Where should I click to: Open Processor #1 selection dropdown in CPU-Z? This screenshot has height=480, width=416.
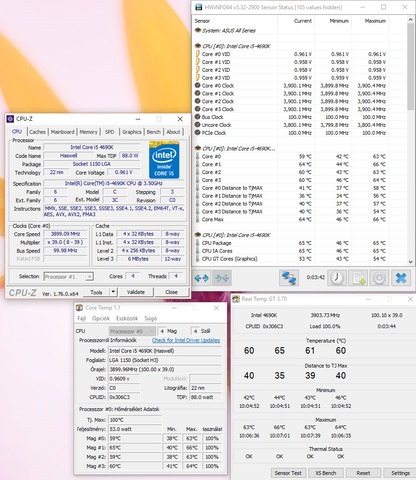point(68,277)
